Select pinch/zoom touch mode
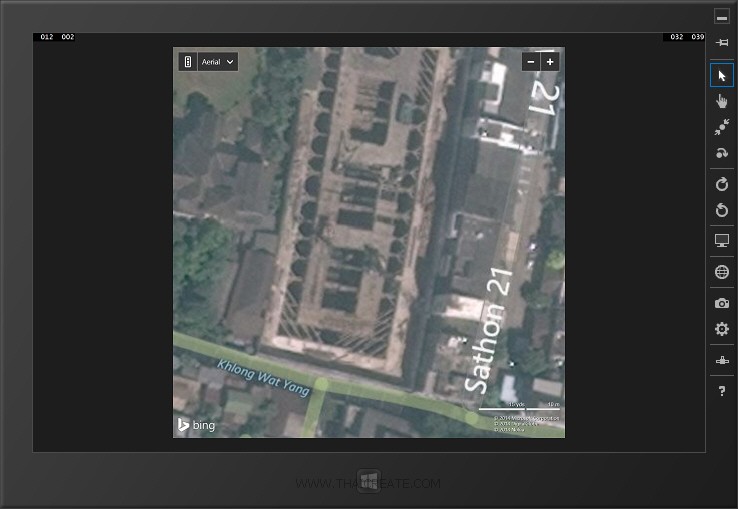Image resolution: width=738 pixels, height=509 pixels. point(722,127)
